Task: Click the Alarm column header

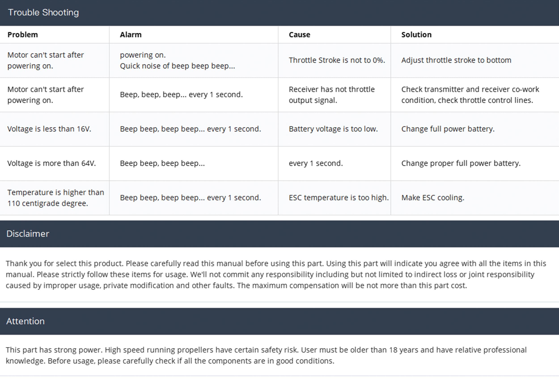Action: (131, 35)
